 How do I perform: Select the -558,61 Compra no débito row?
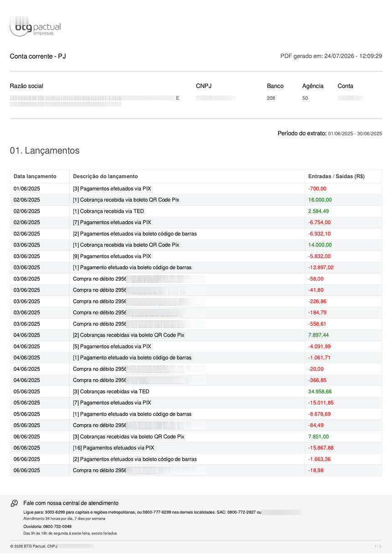(196, 324)
